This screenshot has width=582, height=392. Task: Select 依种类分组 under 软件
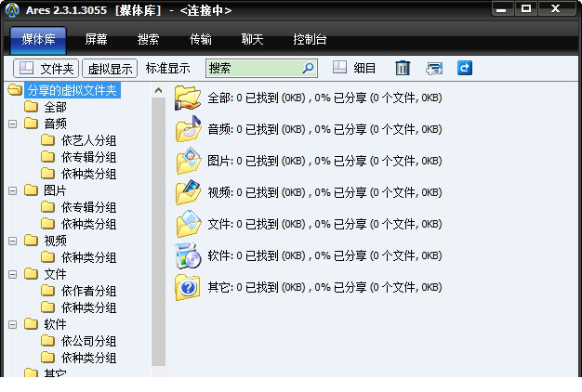point(88,358)
